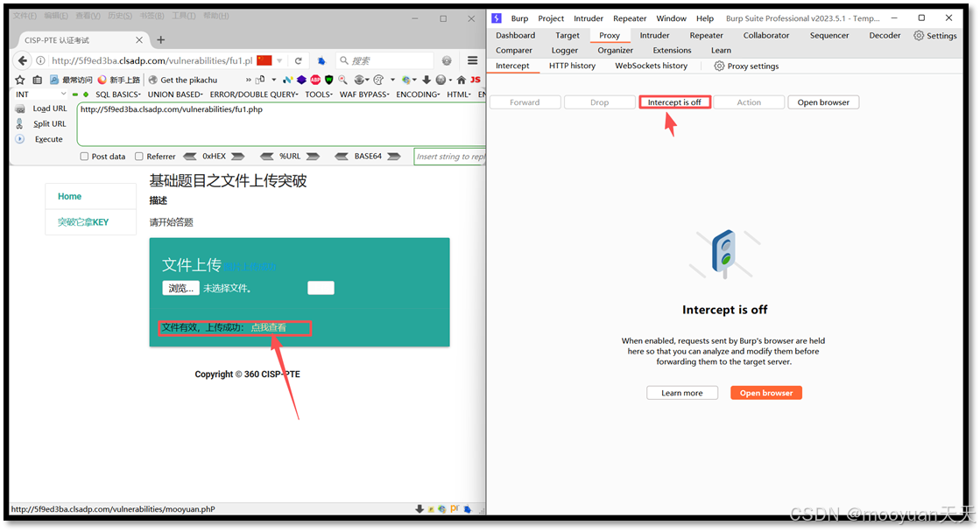
Task: Click the Split URL icon in HackBar
Action: pyautogui.click(x=19, y=123)
